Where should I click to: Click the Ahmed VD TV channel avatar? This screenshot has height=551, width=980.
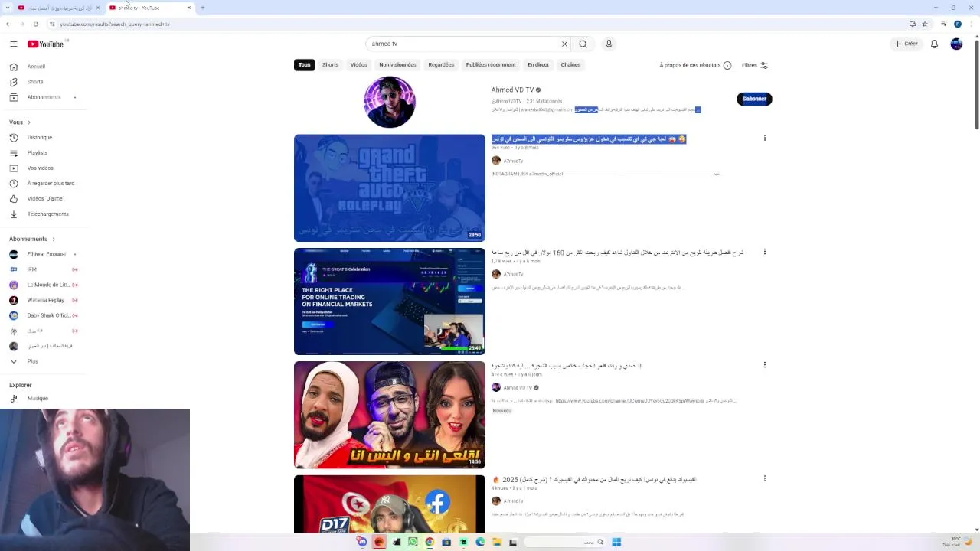point(390,102)
